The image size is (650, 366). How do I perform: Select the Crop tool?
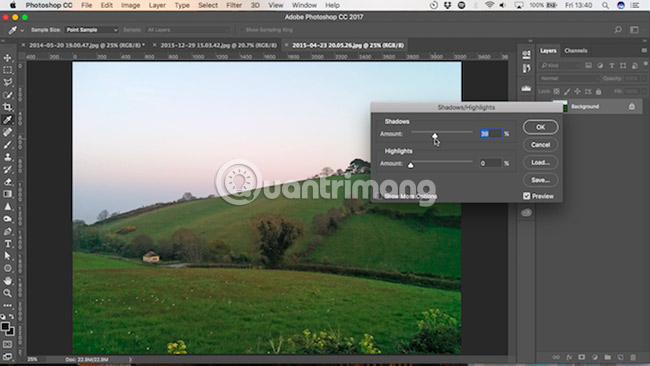click(7, 107)
